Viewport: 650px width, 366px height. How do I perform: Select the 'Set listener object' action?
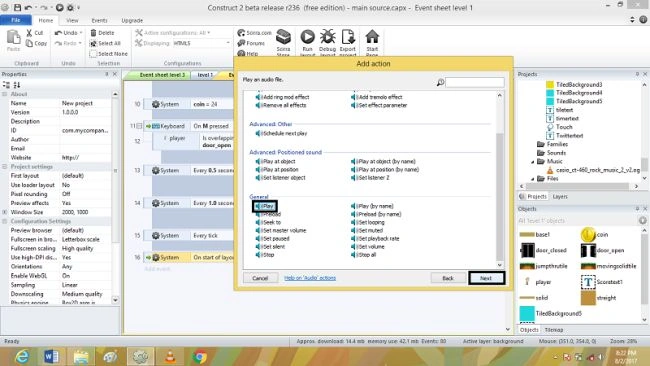point(281,178)
